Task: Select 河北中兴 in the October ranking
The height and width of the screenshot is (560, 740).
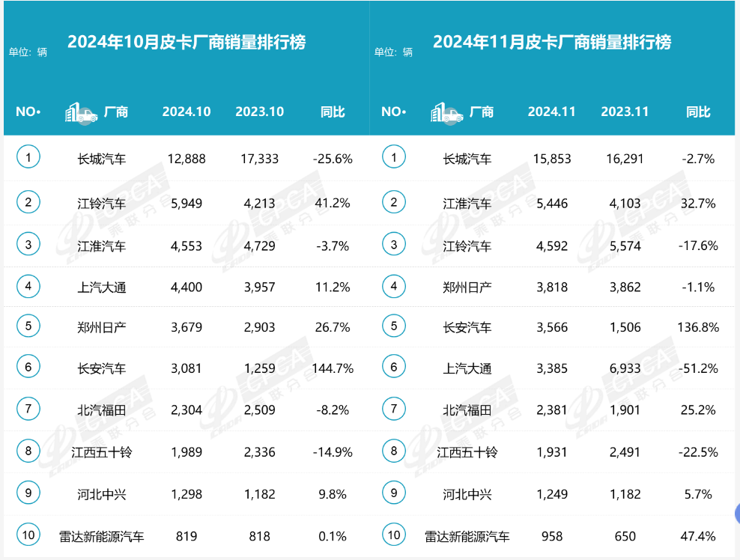Action: pyautogui.click(x=101, y=494)
